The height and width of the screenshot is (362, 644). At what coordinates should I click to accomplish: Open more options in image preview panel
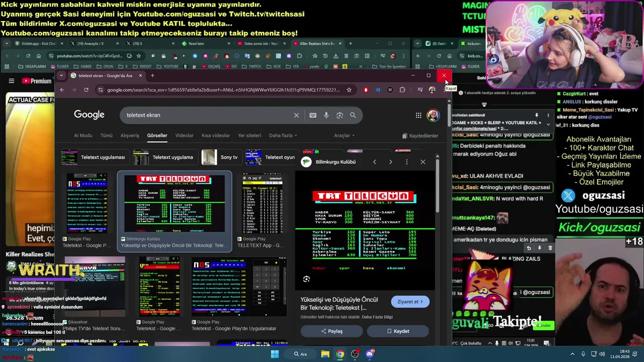point(407,162)
